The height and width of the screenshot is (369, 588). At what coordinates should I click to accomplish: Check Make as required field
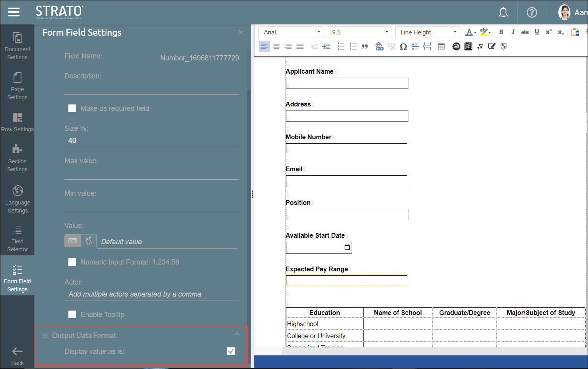tap(72, 108)
